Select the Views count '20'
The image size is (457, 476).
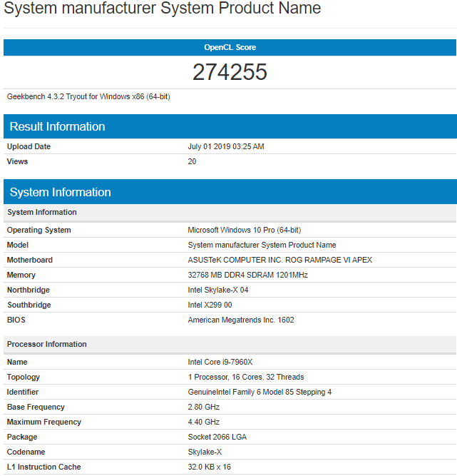[192, 161]
